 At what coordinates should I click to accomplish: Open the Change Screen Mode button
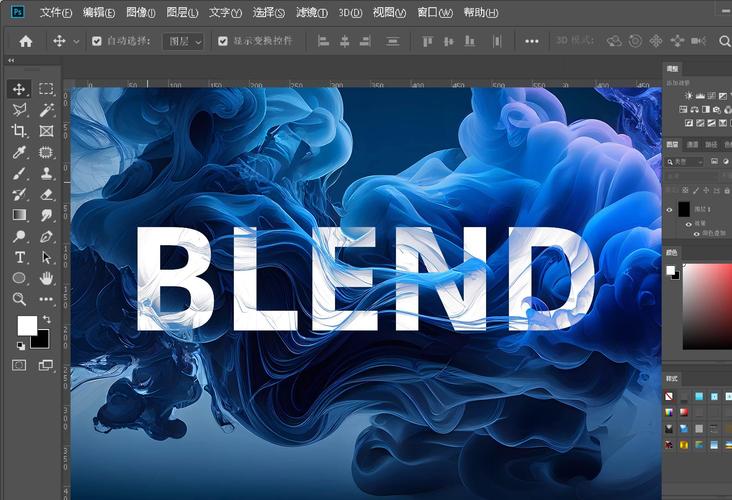tap(46, 365)
